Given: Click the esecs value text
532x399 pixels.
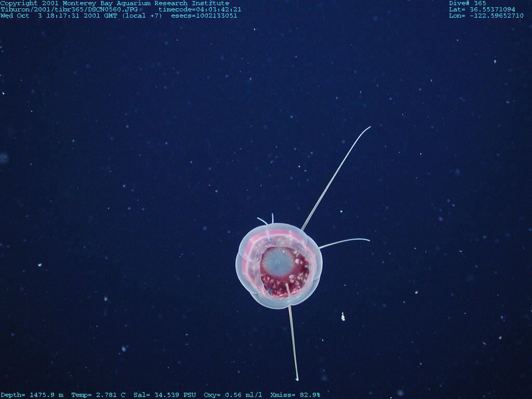Looking at the screenshot, I should [x=204, y=16].
